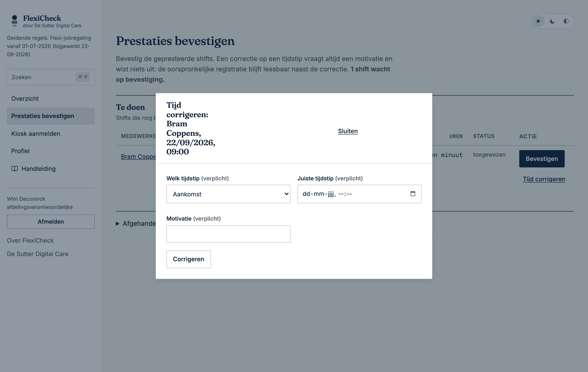Close the dialog via Sluiten link

348,131
